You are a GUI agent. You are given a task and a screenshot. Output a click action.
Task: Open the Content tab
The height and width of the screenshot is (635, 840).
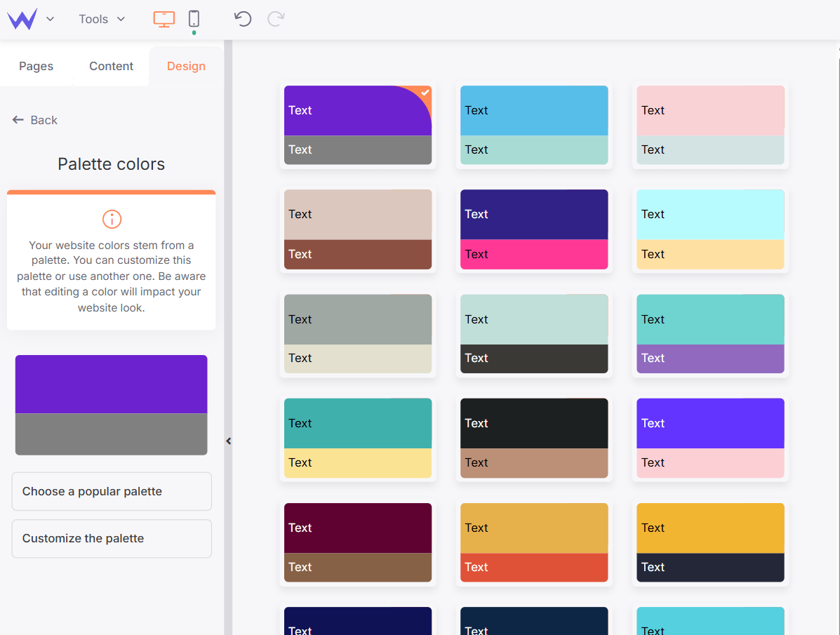(x=111, y=66)
